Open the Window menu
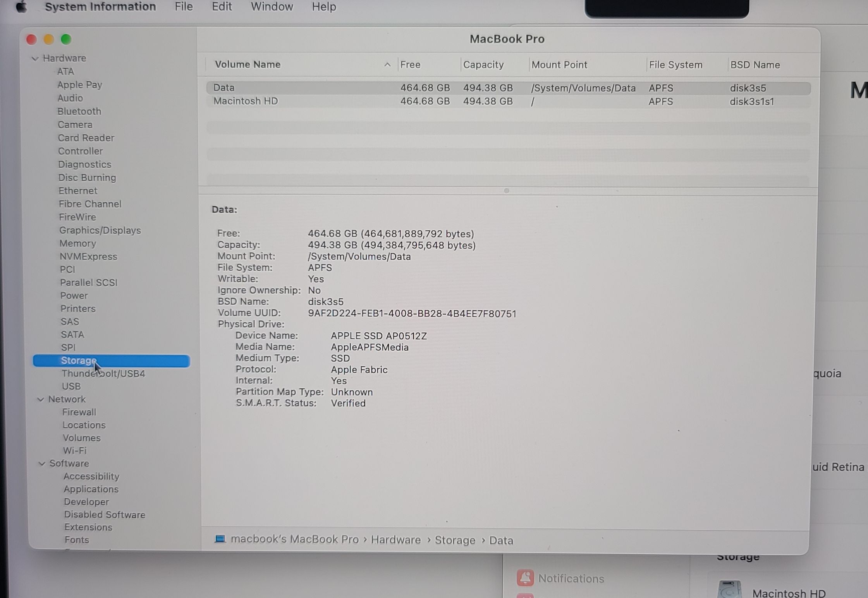868x598 pixels. click(x=272, y=7)
